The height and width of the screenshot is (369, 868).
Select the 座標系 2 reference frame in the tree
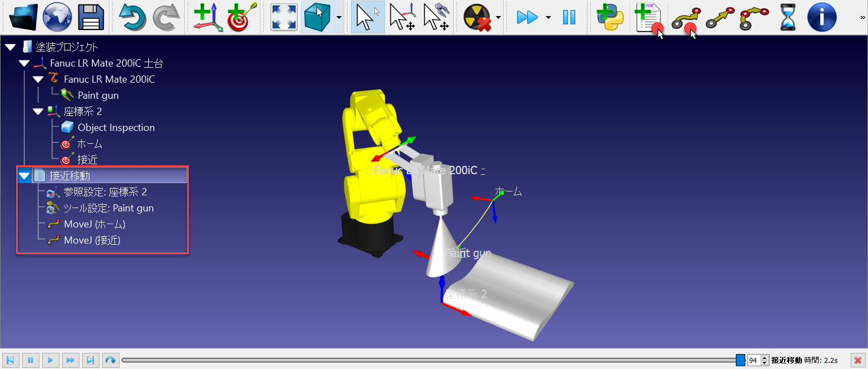pos(83,112)
